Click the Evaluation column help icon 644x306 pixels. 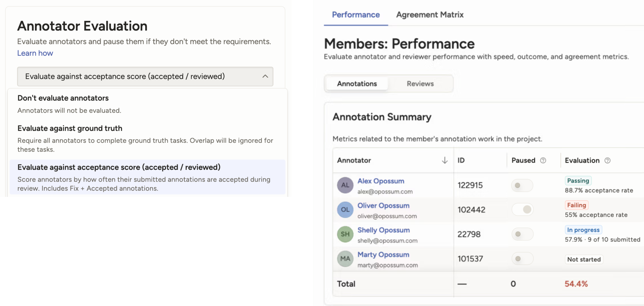607,160
